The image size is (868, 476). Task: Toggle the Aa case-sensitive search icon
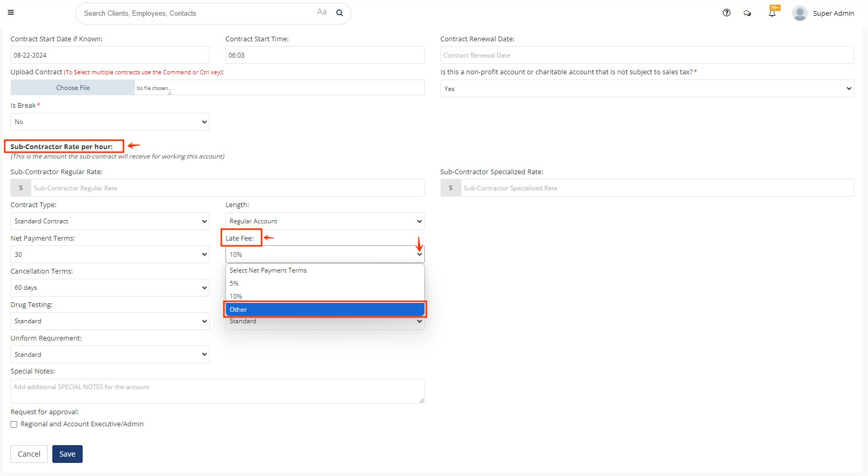click(322, 12)
